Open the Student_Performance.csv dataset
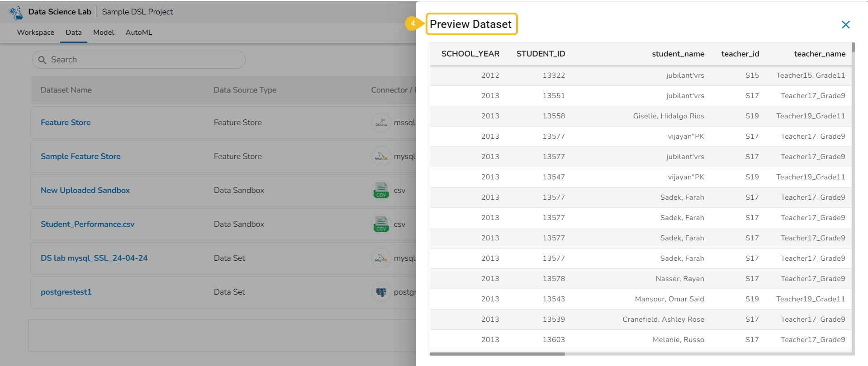868x366 pixels. point(87,224)
